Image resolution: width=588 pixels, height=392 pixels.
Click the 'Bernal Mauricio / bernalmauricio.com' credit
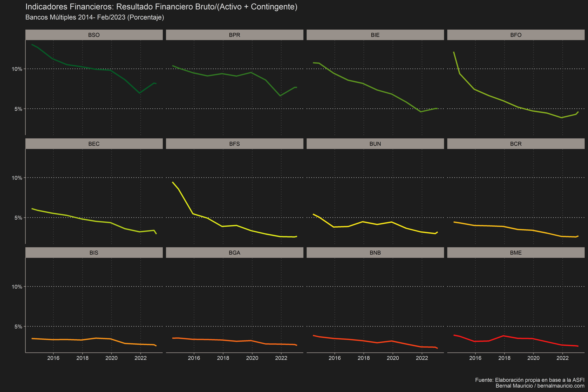coord(540,386)
